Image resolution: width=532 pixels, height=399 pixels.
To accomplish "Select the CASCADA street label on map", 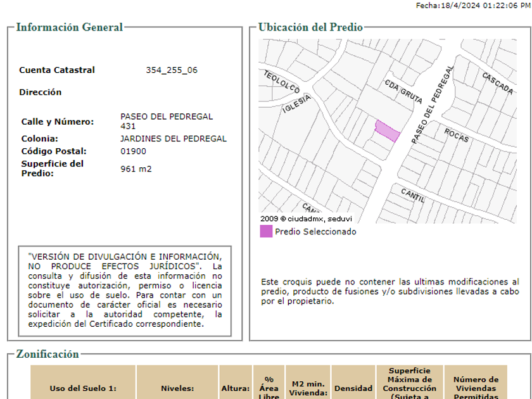I will click(497, 84).
